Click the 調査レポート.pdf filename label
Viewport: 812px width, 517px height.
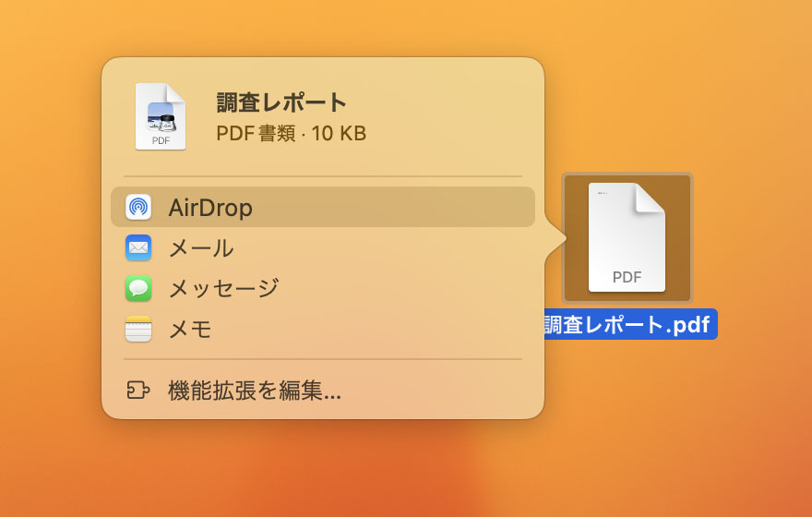coord(630,324)
